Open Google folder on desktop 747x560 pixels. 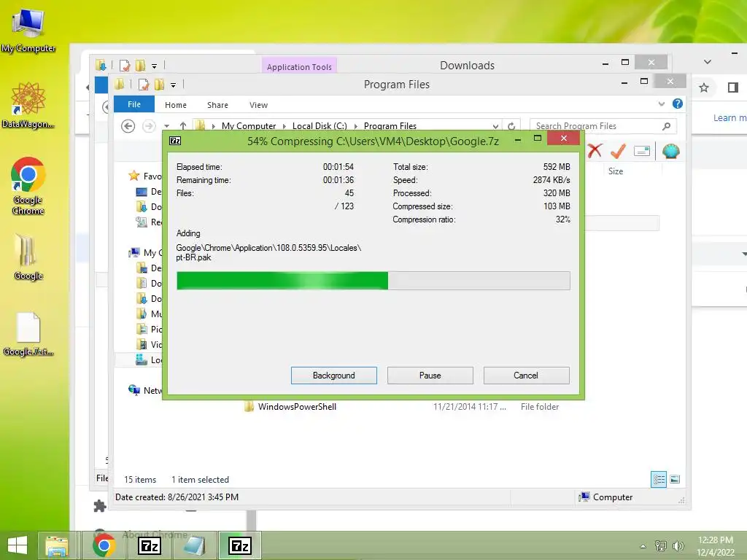[28, 256]
